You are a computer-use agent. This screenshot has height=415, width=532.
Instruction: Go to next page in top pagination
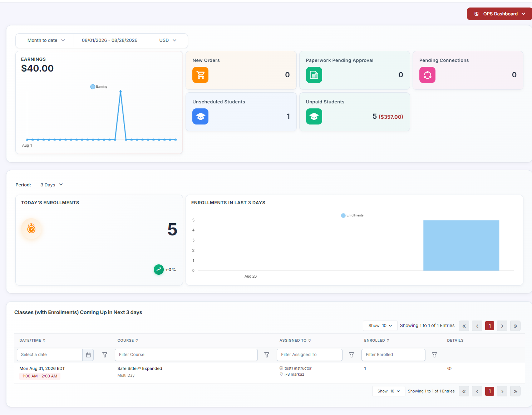[x=502, y=326]
